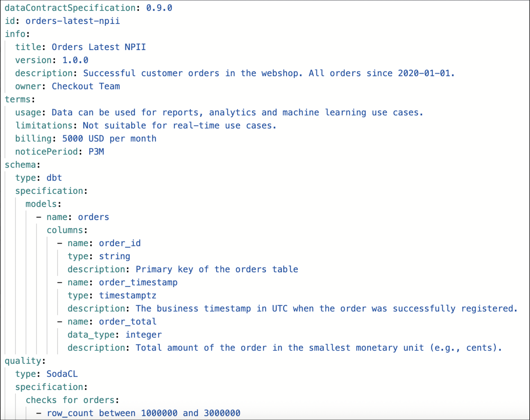Click the 'info' section key
This screenshot has height=420, width=530.
pos(15,34)
